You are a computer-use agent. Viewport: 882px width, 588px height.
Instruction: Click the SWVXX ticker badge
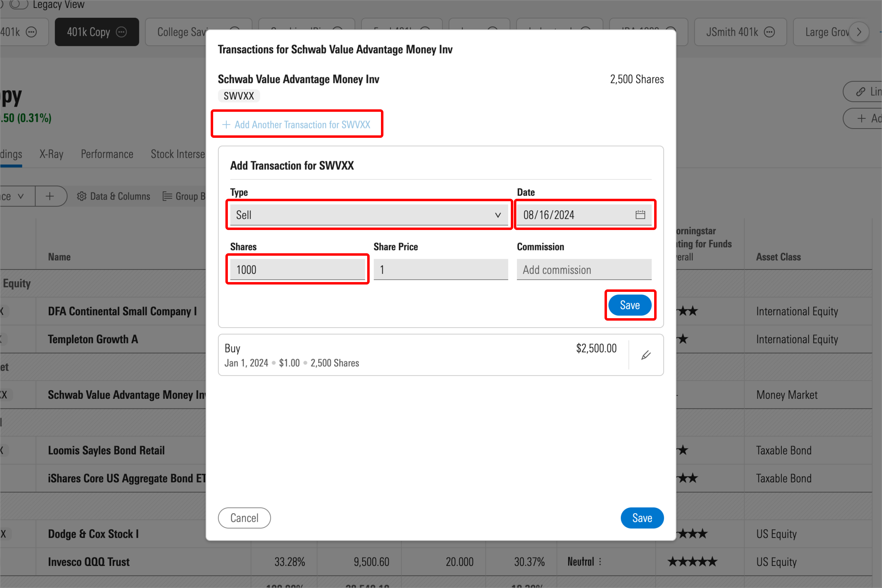pos(239,96)
